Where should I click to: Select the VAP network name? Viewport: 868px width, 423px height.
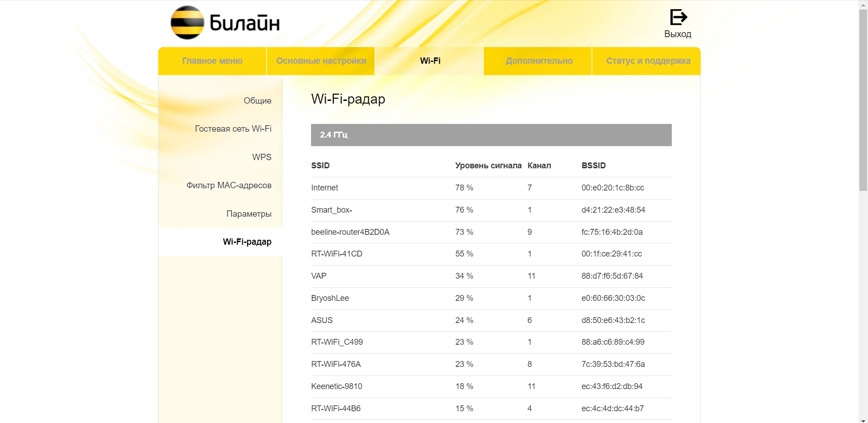tap(318, 276)
